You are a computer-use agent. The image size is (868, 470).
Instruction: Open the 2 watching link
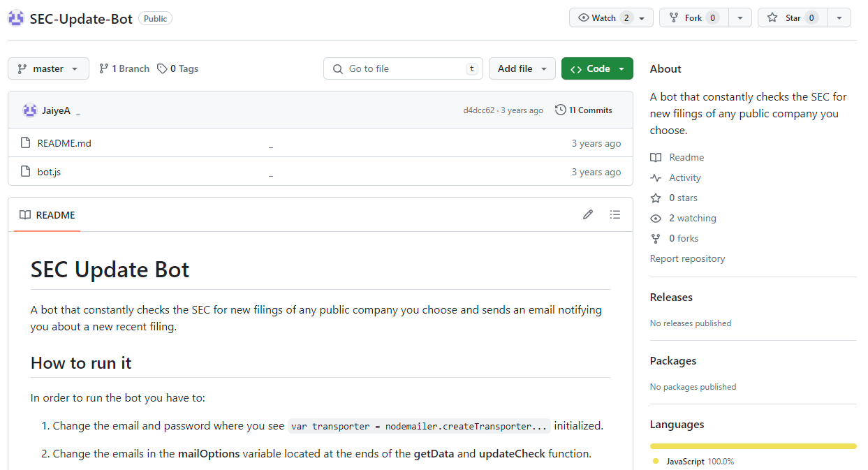(693, 219)
